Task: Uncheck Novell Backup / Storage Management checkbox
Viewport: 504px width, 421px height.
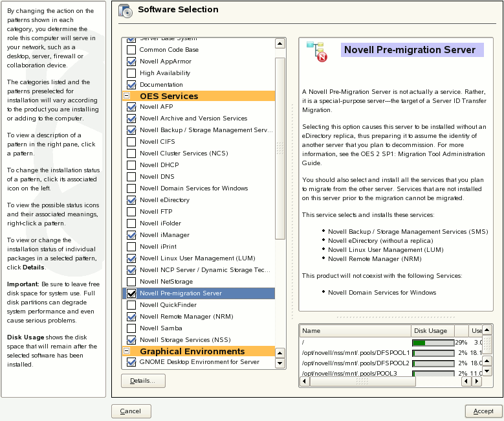Action: tap(131, 130)
